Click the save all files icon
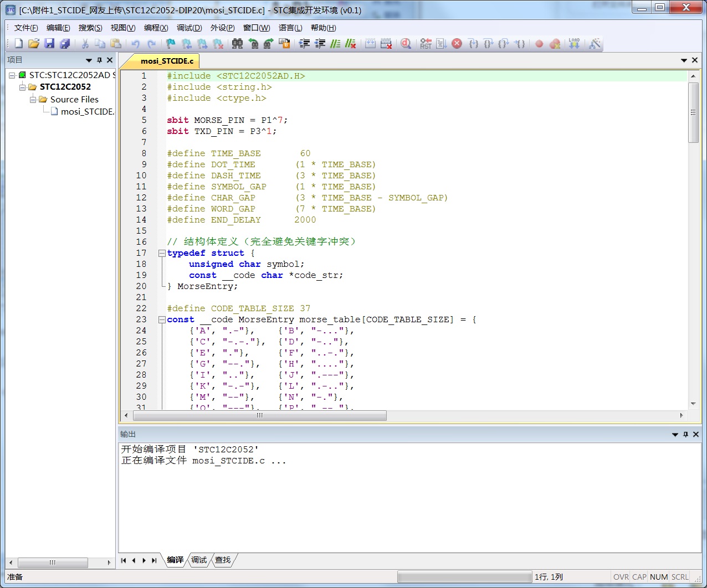The width and height of the screenshot is (707, 588). point(65,44)
